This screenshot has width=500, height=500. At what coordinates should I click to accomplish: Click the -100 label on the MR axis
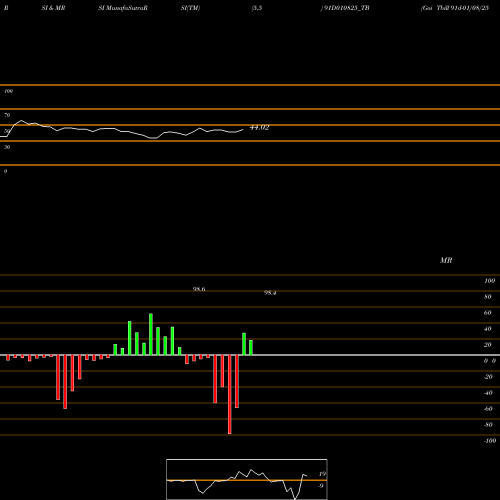point(490,441)
